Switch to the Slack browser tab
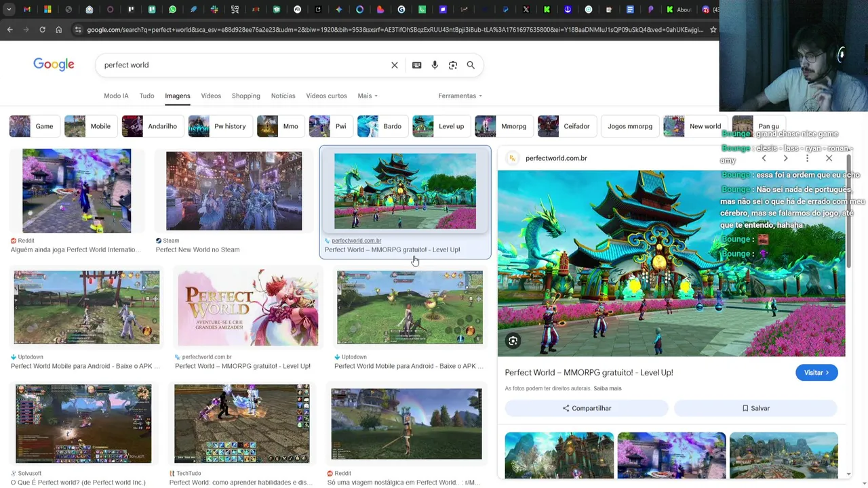Viewport: 868px width, 488px height. click(214, 9)
